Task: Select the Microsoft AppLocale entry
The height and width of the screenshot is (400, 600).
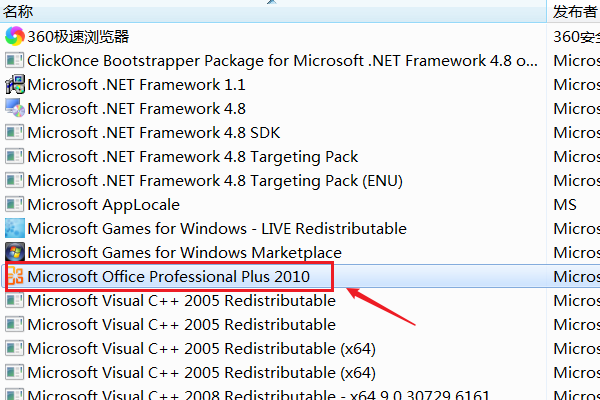Action: coord(103,205)
